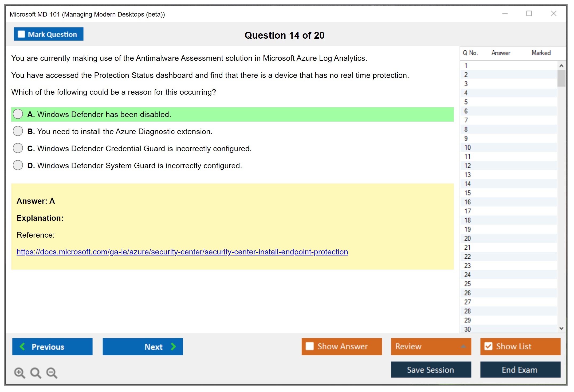This screenshot has width=574, height=392.
Task: Select answer option B radio button
Action: [18, 131]
